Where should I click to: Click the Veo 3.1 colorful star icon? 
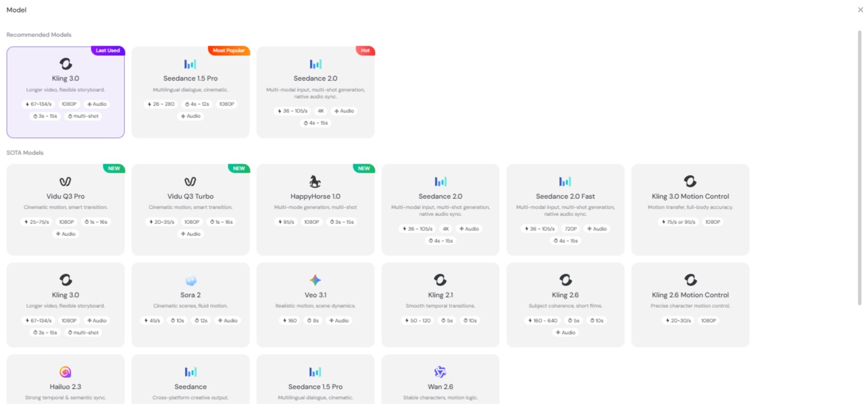point(316,280)
